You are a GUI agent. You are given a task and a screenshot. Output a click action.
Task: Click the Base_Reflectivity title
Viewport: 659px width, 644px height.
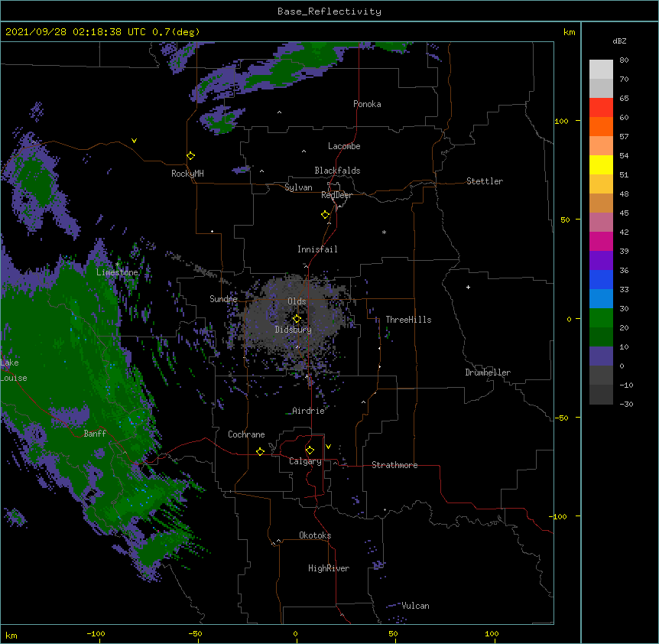pyautogui.click(x=329, y=11)
